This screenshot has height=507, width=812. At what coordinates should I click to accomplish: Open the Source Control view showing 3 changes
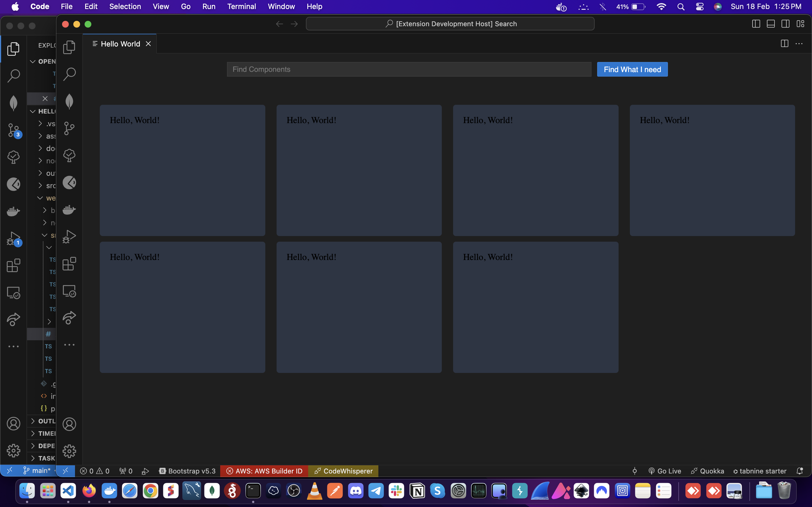14,130
